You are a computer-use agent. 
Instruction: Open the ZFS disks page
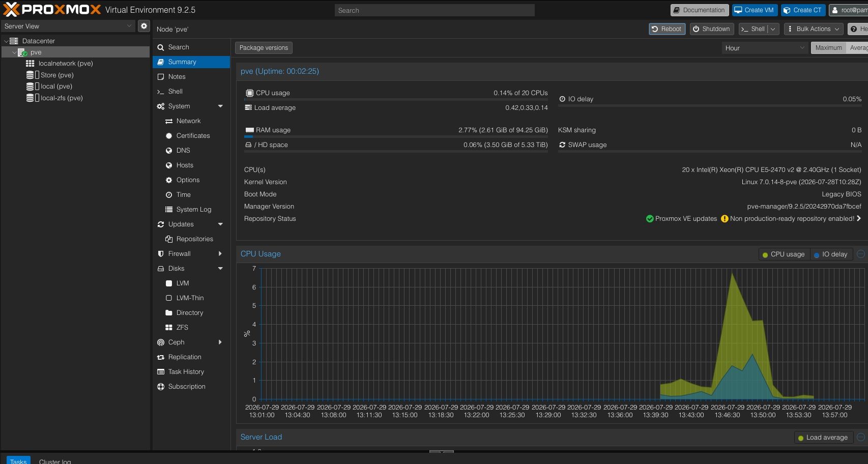click(182, 328)
